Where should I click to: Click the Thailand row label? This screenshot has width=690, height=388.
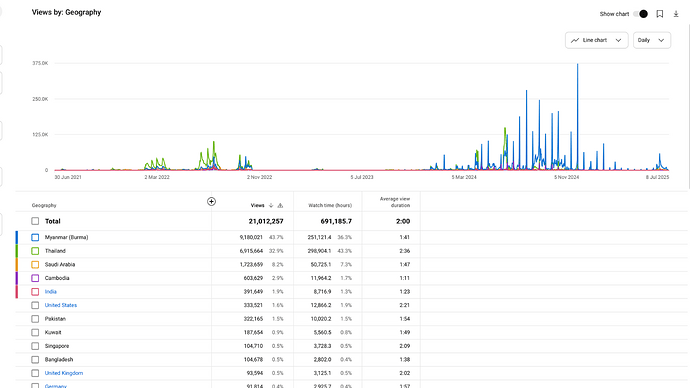pyautogui.click(x=55, y=251)
